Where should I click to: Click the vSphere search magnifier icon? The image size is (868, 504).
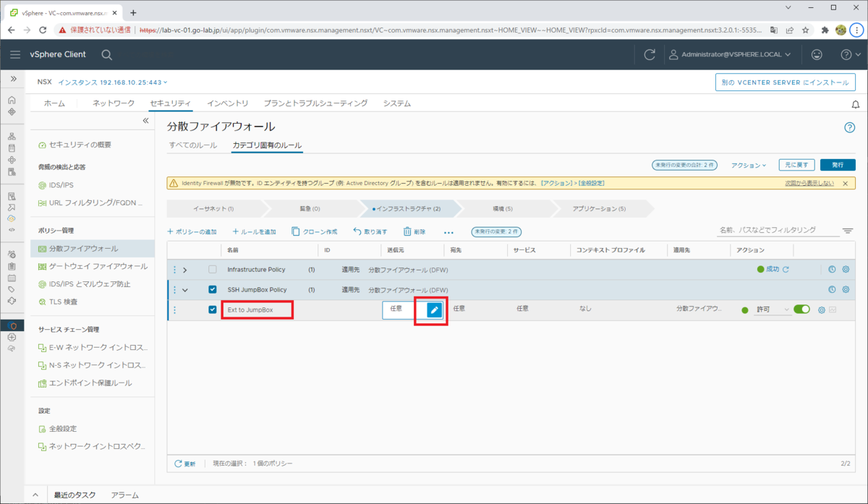tap(106, 54)
